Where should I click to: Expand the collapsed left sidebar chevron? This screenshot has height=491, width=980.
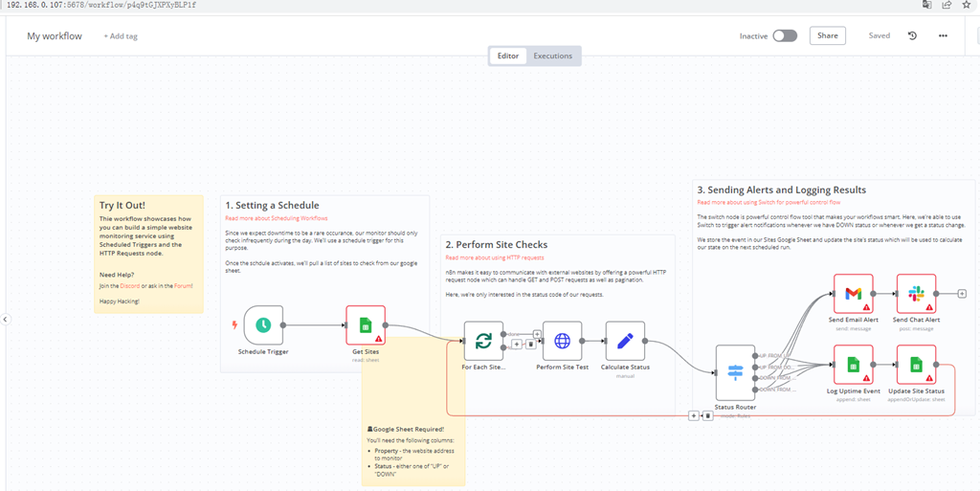(x=5, y=320)
